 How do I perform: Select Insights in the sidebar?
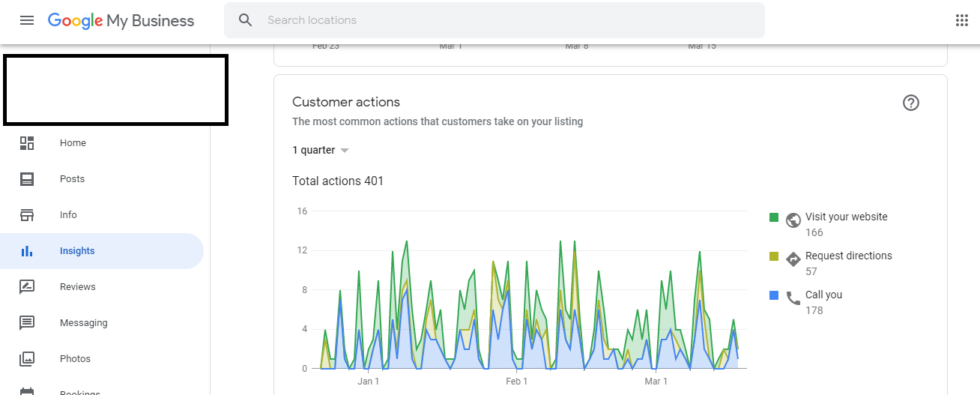pyautogui.click(x=102, y=251)
